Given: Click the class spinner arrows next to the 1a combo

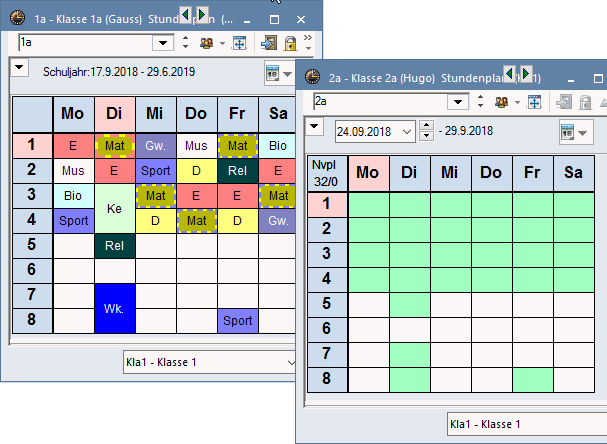Looking at the screenshot, I should [185, 42].
